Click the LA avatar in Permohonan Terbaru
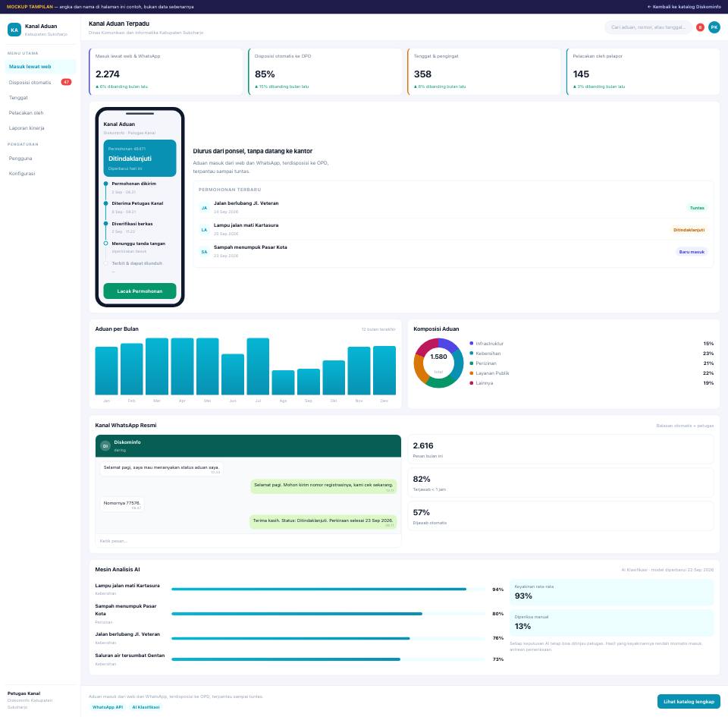Image resolution: width=728 pixels, height=717 pixels. pyautogui.click(x=204, y=230)
